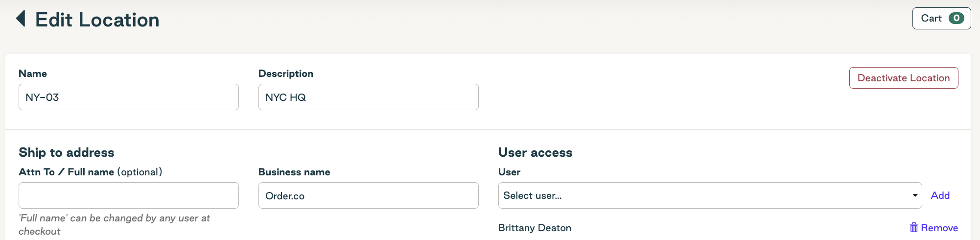The image size is (980, 240).
Task: Click the Full name checkout helper text
Action: (114, 224)
